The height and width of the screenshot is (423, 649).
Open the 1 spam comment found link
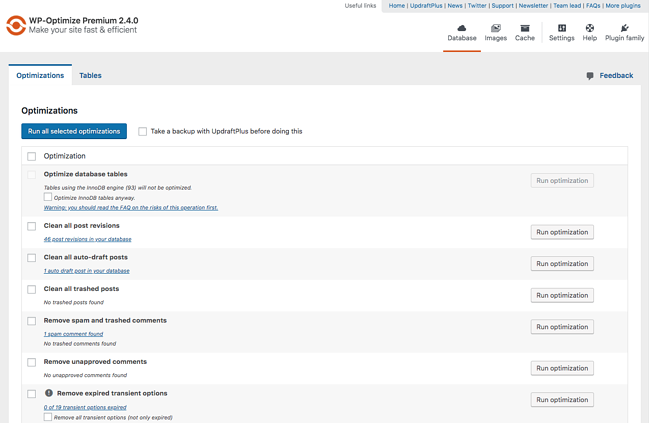click(73, 334)
